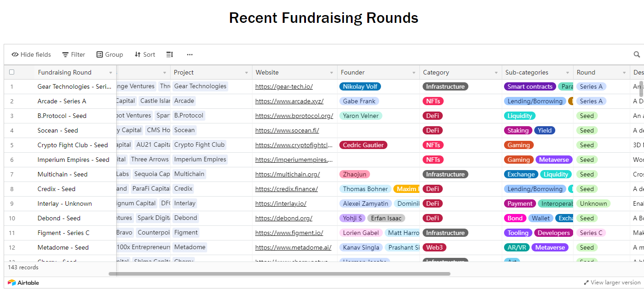Click the search magnifier icon

click(637, 54)
